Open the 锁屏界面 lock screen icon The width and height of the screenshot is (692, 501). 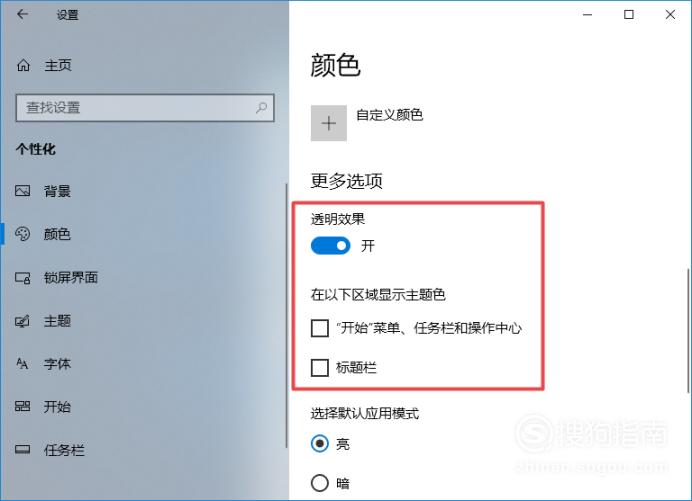tap(23, 278)
